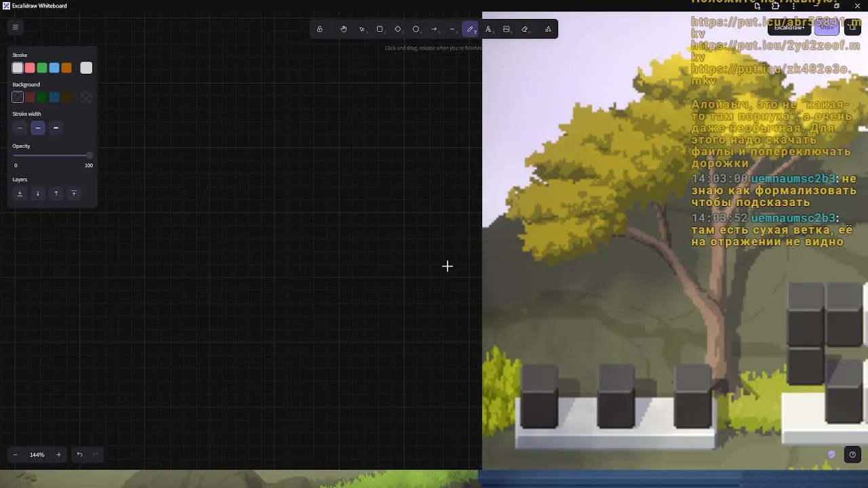Send selection to back layer
The height and width of the screenshot is (488, 868).
20,194
